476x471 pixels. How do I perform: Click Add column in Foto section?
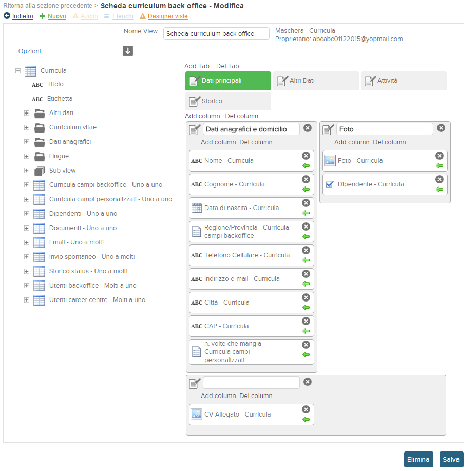tap(352, 142)
